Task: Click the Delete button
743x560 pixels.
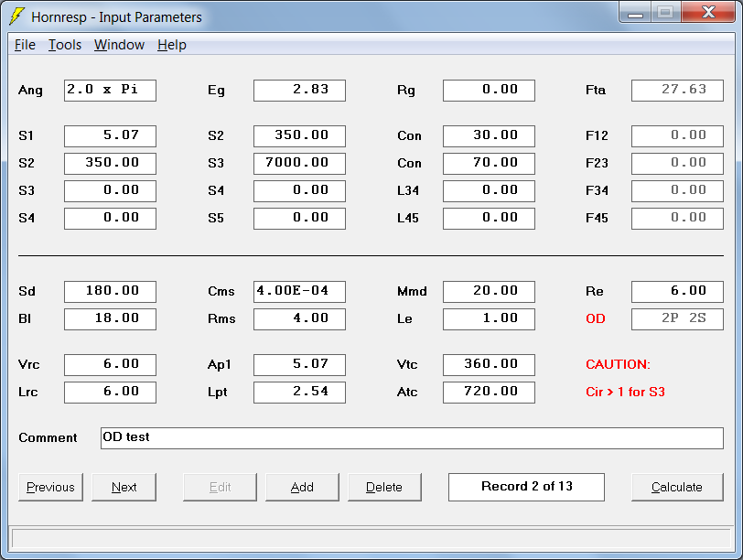Action: 384,487
